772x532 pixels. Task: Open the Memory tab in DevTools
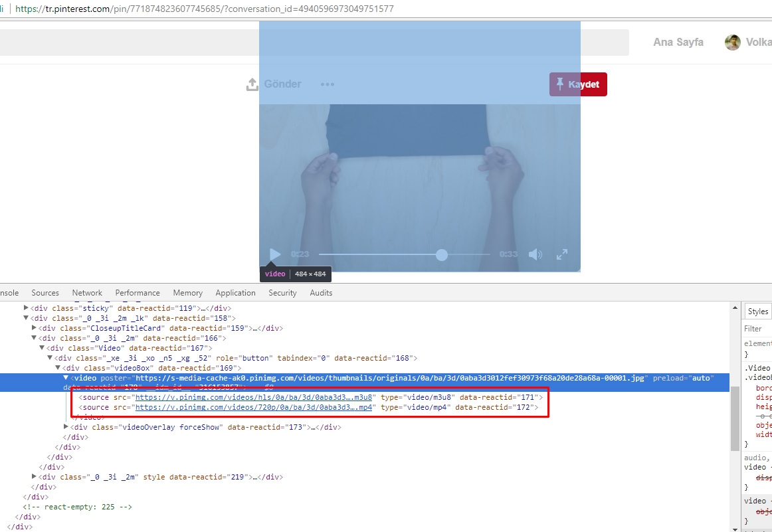tap(187, 293)
